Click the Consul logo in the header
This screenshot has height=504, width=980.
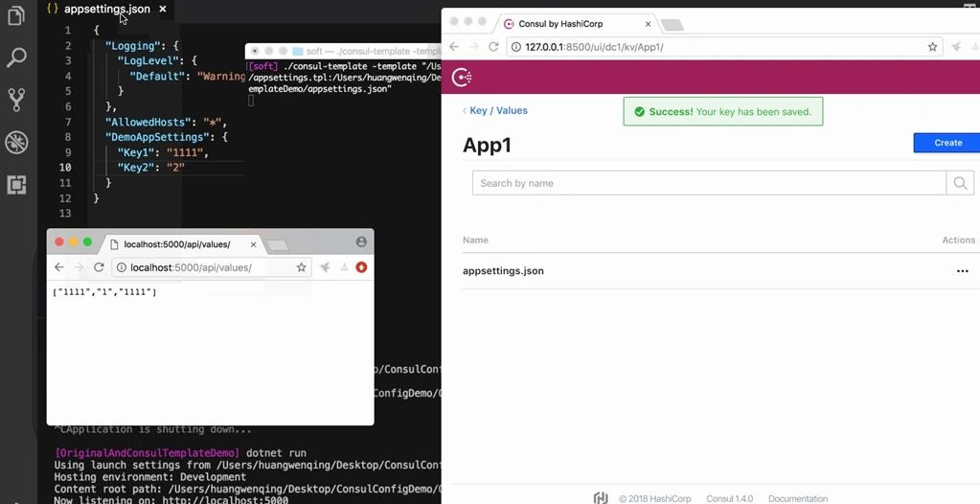point(462,77)
